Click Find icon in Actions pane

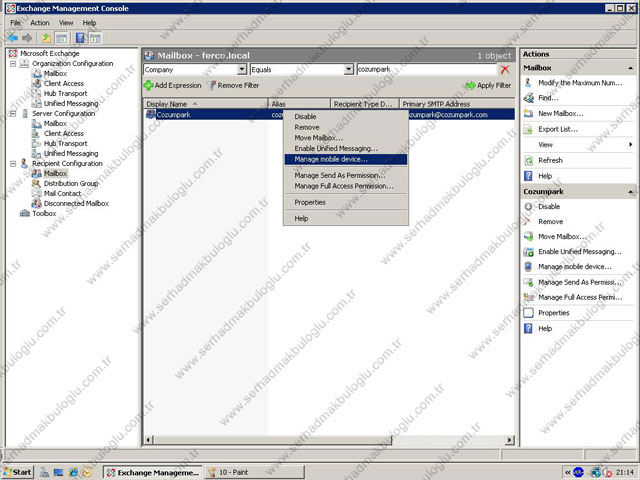529,98
